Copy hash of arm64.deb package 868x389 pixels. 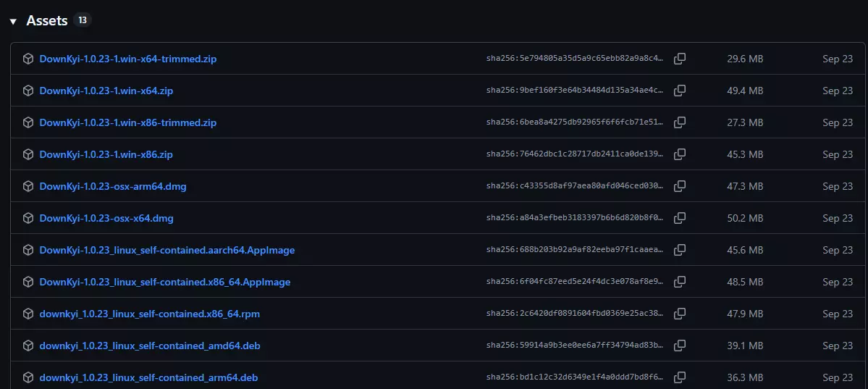coord(680,377)
